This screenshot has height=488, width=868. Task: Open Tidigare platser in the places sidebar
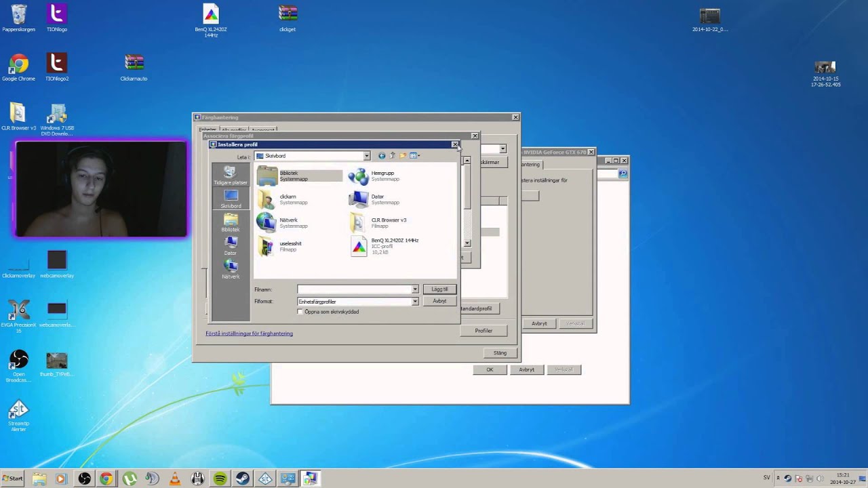pyautogui.click(x=231, y=176)
